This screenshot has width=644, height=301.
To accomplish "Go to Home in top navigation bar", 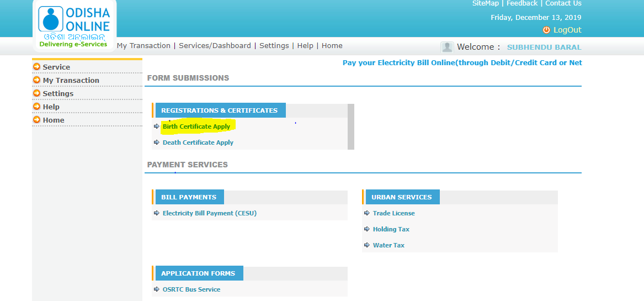I will click(x=332, y=46).
